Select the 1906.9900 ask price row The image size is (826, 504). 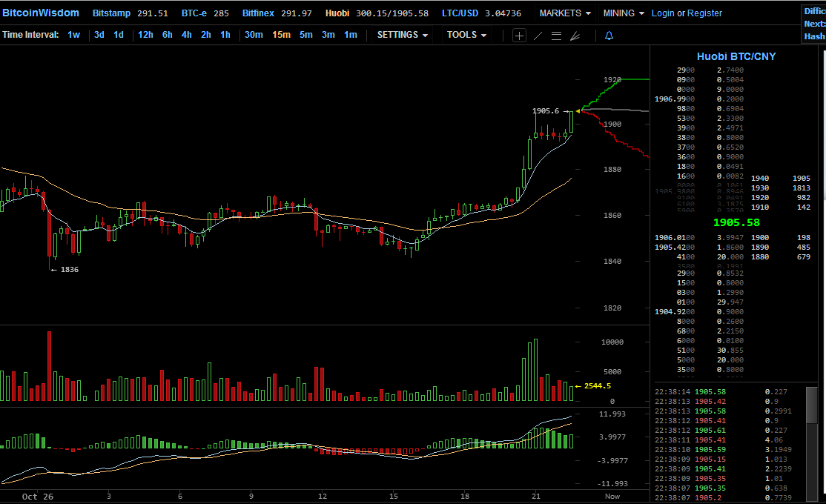tap(699, 99)
